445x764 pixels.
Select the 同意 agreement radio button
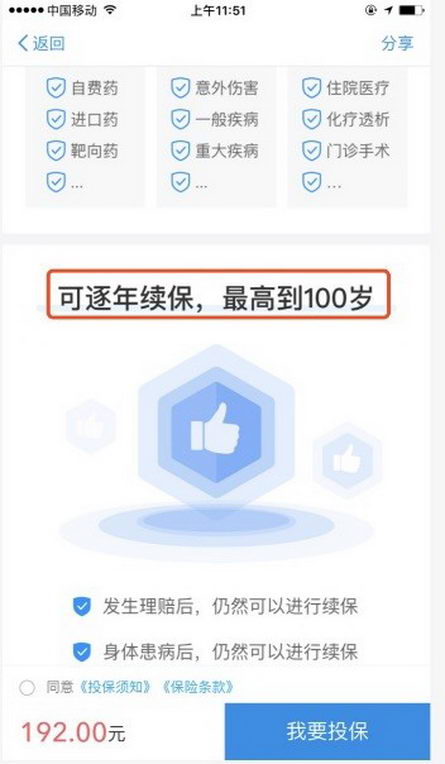(27, 688)
